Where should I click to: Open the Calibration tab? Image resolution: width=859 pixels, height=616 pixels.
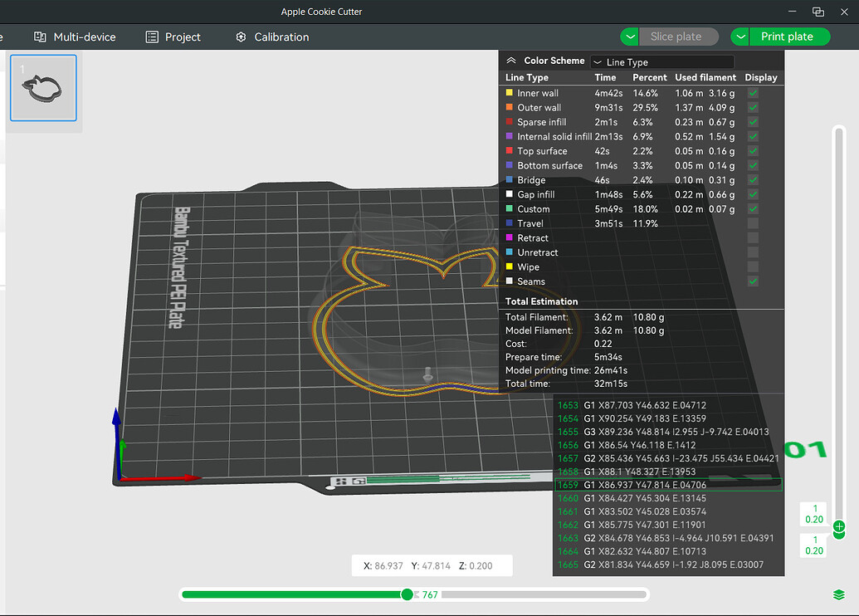[x=272, y=37]
